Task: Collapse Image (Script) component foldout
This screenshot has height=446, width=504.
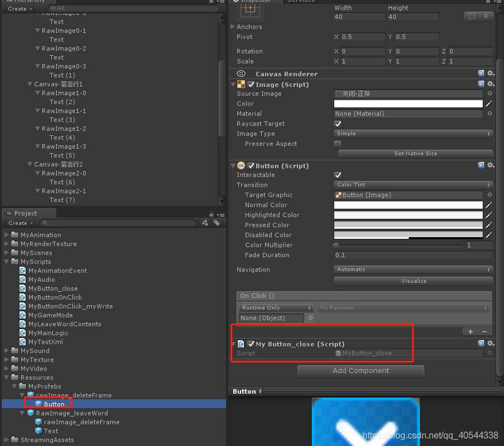Action: [233, 85]
